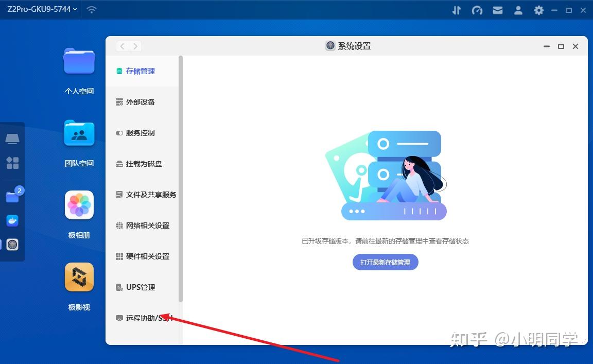Open the user account icon in top bar
This screenshot has width=593, height=364.
coord(518,9)
